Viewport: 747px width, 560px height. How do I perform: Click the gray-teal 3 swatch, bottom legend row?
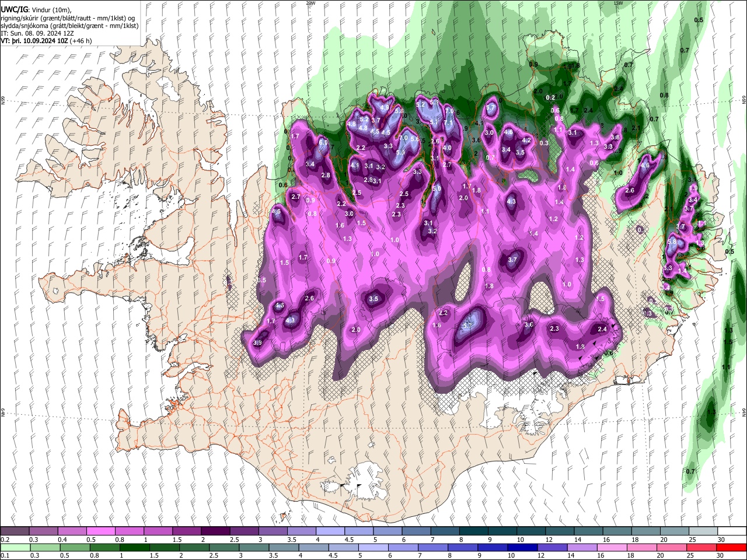point(254,547)
